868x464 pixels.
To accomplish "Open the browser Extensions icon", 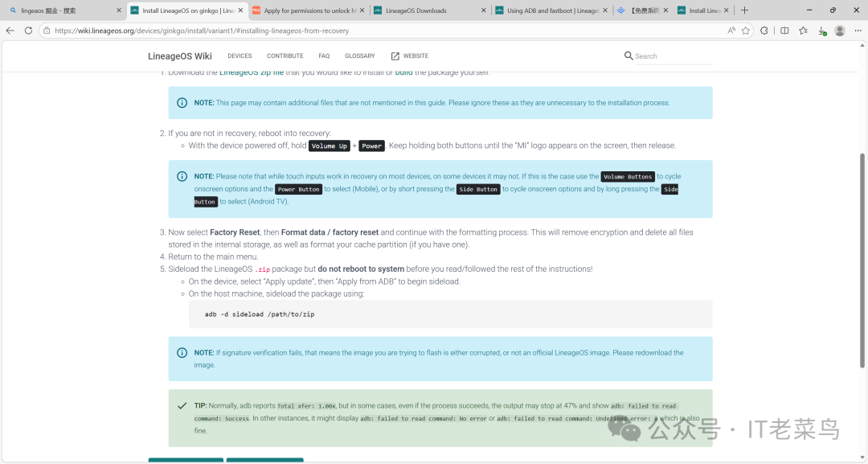I will 764,31.
